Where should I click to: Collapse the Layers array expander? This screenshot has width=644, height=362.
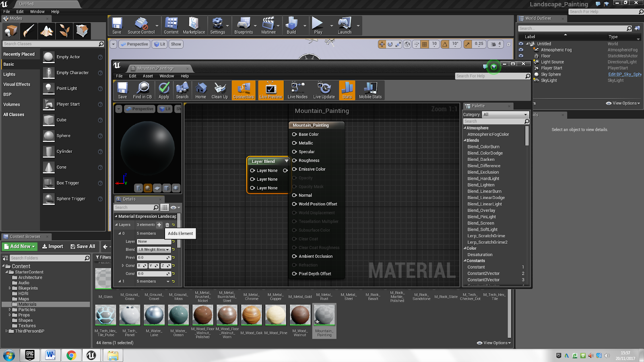point(116,225)
